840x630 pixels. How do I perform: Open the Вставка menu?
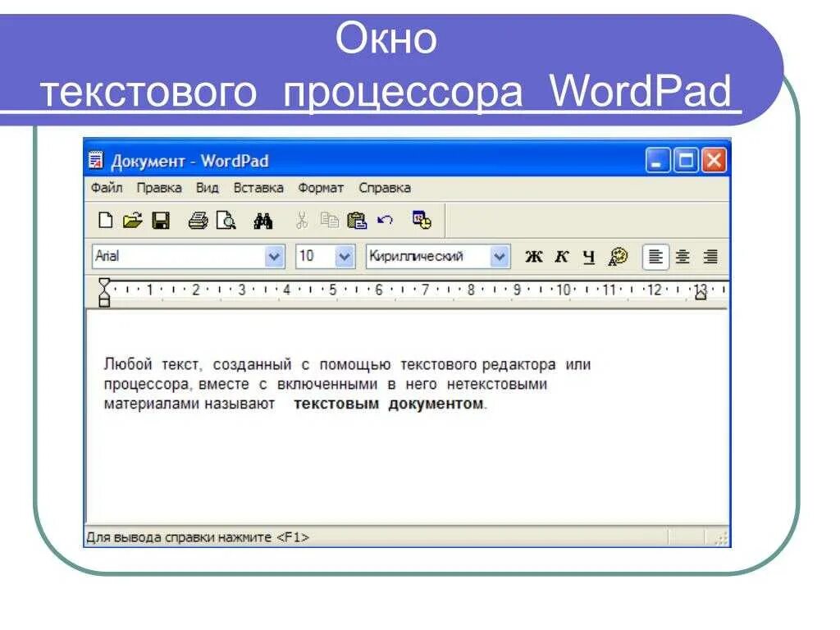[x=258, y=188]
